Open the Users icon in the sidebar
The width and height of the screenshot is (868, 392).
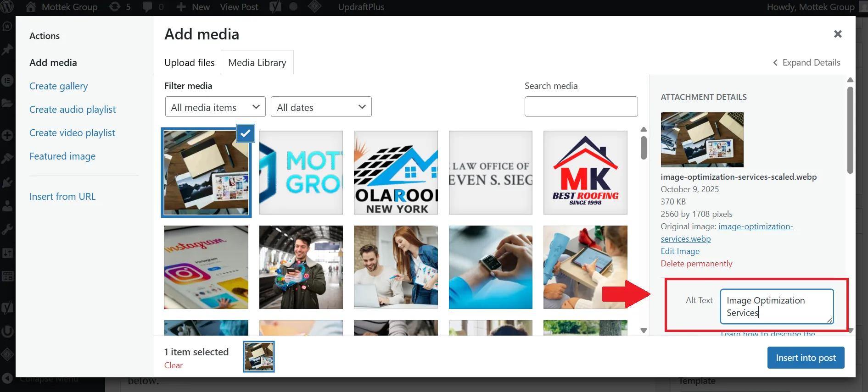(7, 205)
